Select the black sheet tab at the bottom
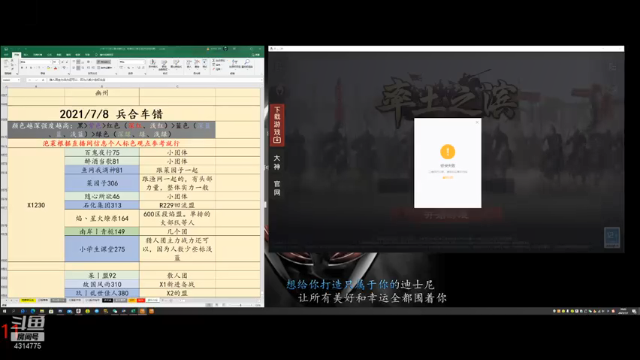 [107, 300]
